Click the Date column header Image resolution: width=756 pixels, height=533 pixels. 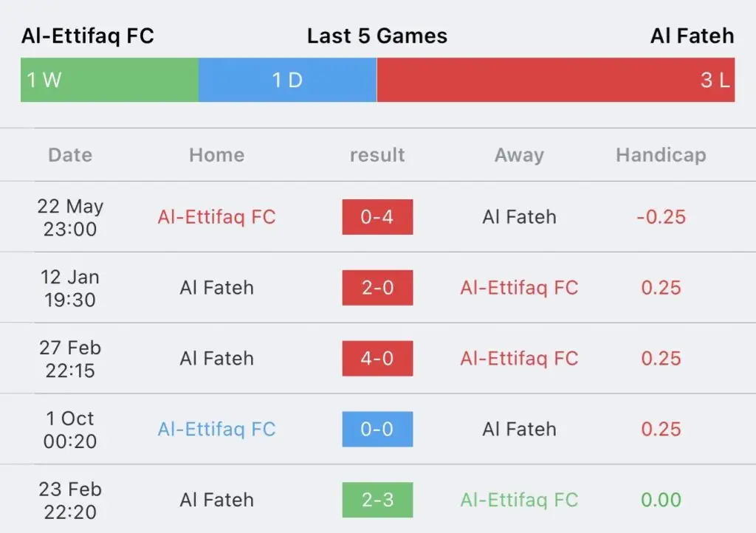pyautogui.click(x=70, y=155)
